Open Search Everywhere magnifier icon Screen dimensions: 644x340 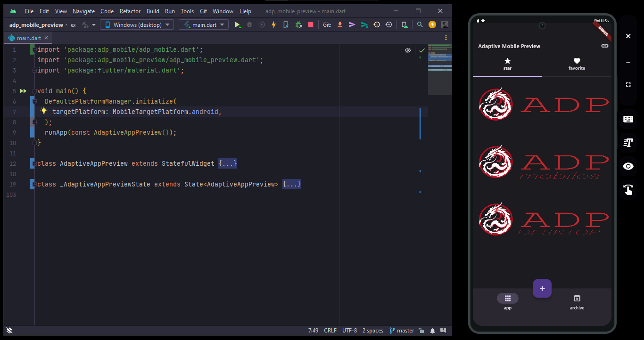pos(420,24)
